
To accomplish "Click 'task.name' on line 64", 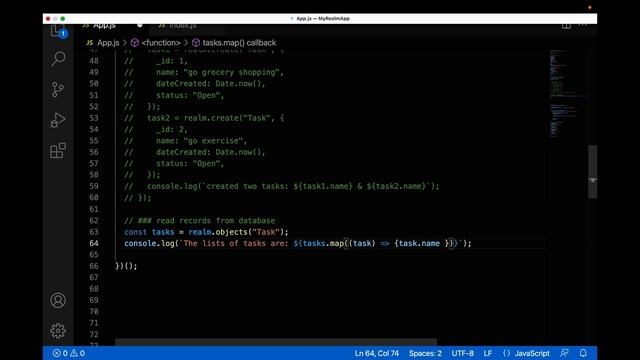I will click(419, 243).
